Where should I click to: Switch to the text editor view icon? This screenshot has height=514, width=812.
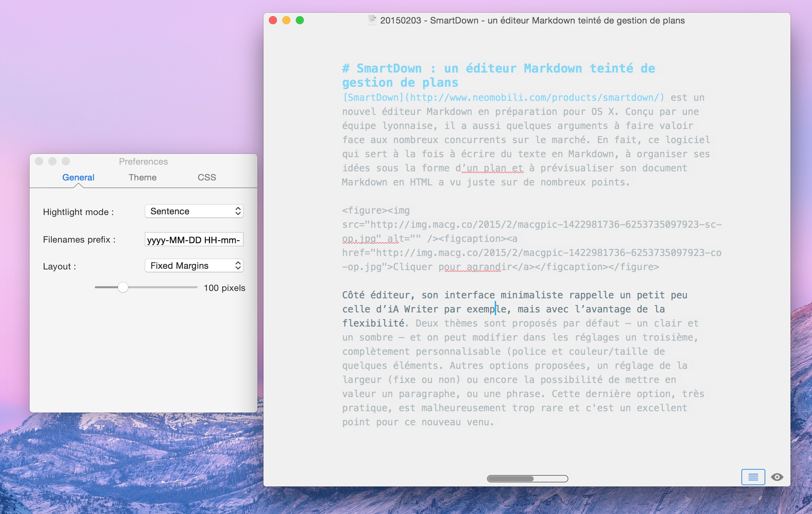(753, 477)
